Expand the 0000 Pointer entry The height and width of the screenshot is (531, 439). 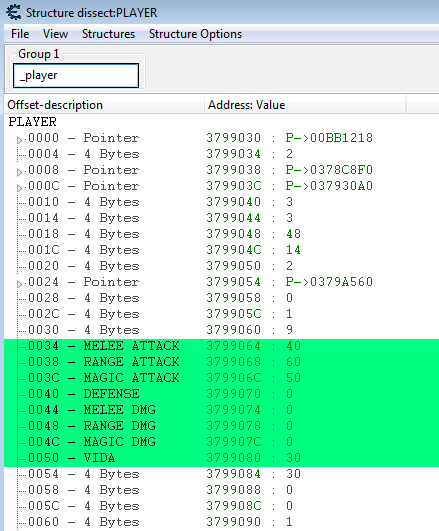pos(20,140)
